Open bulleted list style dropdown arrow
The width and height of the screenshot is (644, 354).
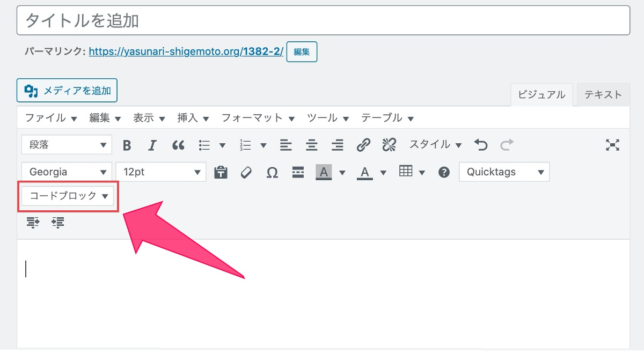tap(222, 145)
